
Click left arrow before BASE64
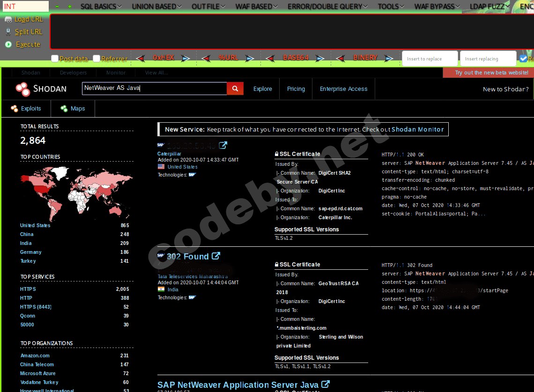pyautogui.click(x=270, y=58)
